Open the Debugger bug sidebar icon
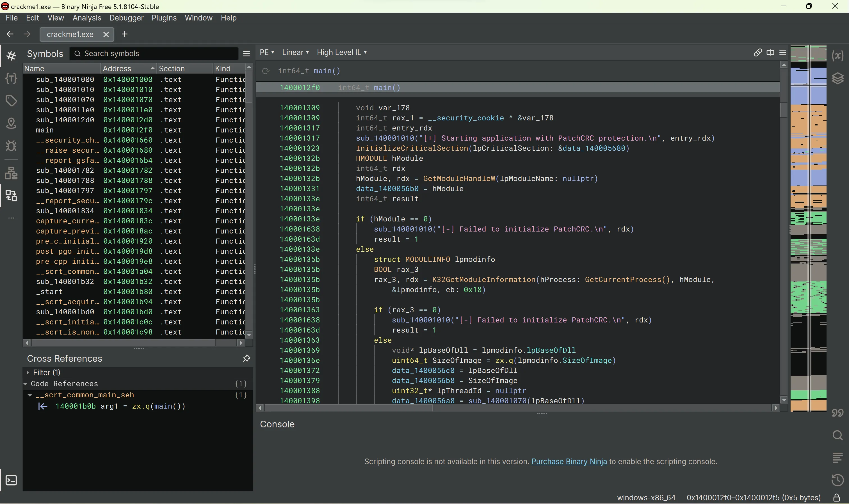This screenshot has height=504, width=849. 11,146
